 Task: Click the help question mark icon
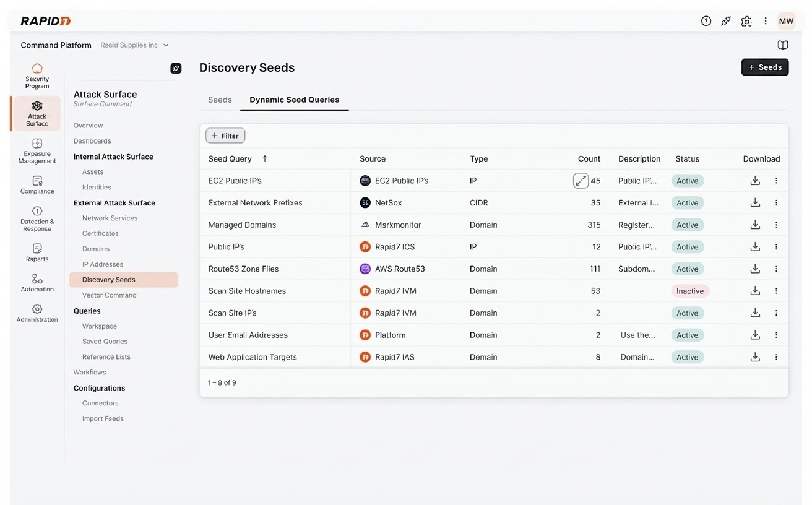[706, 21]
